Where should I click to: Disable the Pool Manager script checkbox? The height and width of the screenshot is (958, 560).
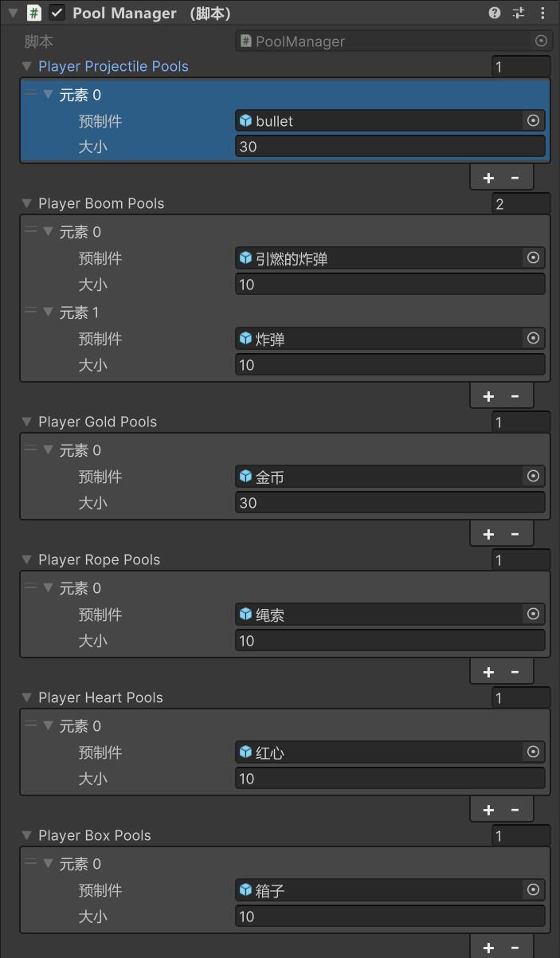[x=57, y=13]
